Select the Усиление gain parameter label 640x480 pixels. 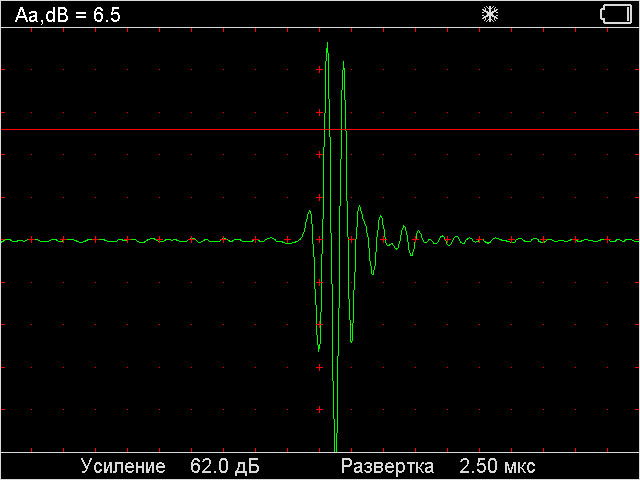click(x=123, y=467)
